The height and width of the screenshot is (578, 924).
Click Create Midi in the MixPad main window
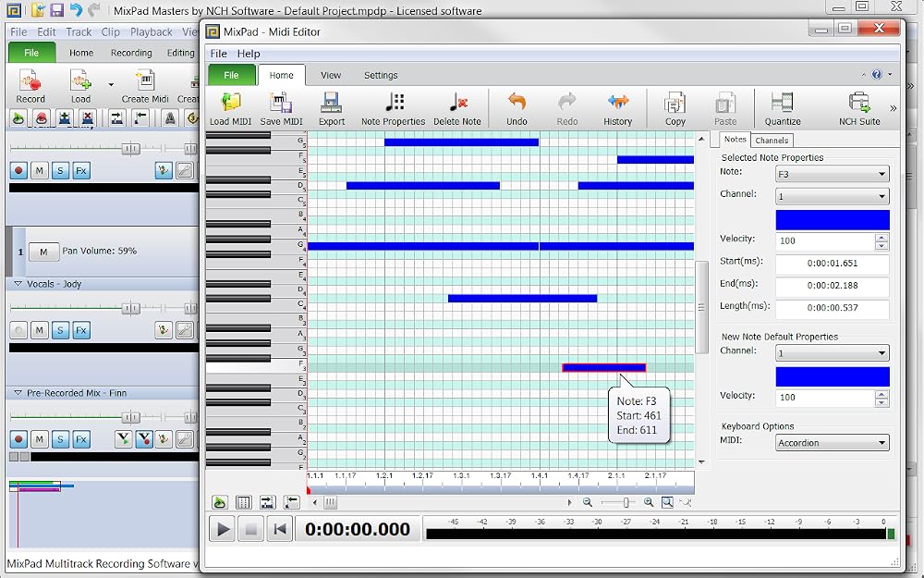tap(145, 86)
